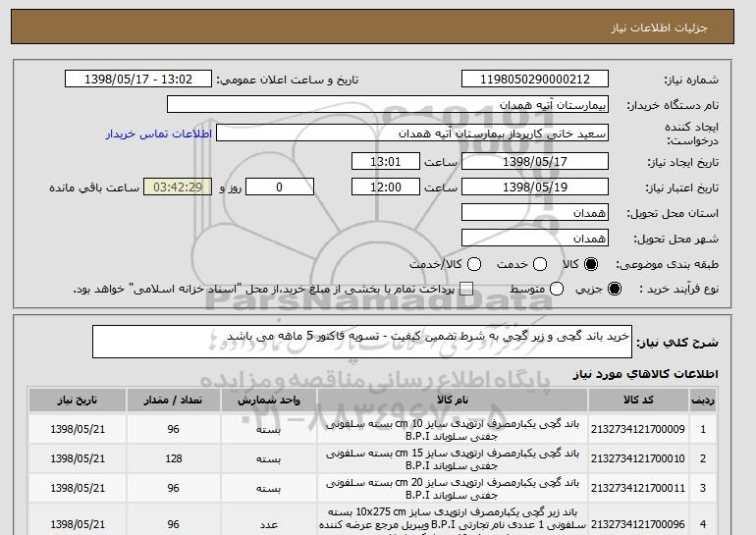Select the جزیی purchase type radio
This screenshot has width=756, height=535.
pos(615,289)
